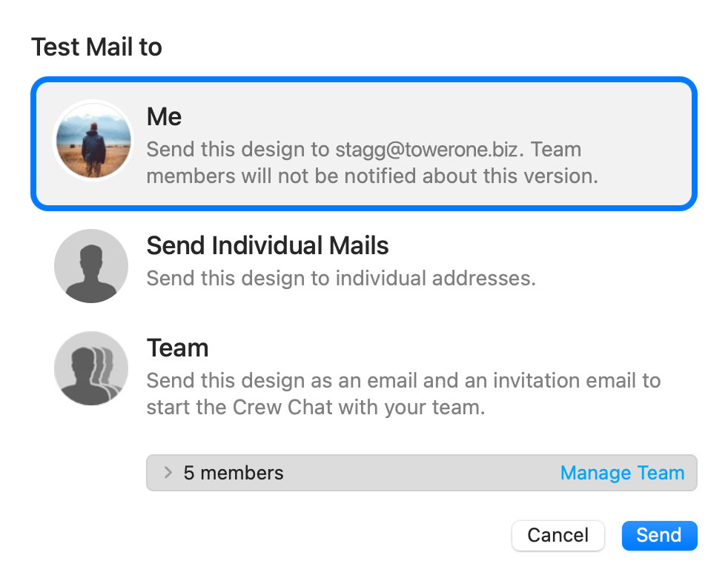Click the empty area of members bar
Screen dimensions: 728x581
420,473
